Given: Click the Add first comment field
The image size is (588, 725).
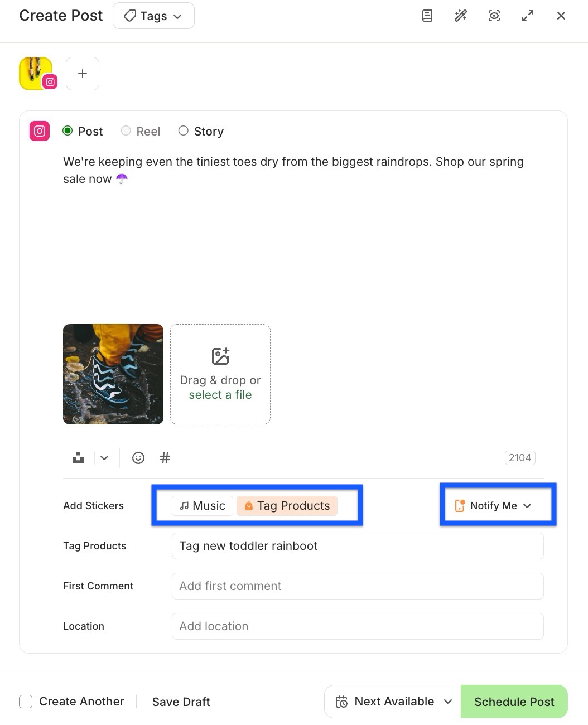Looking at the screenshot, I should click(358, 586).
